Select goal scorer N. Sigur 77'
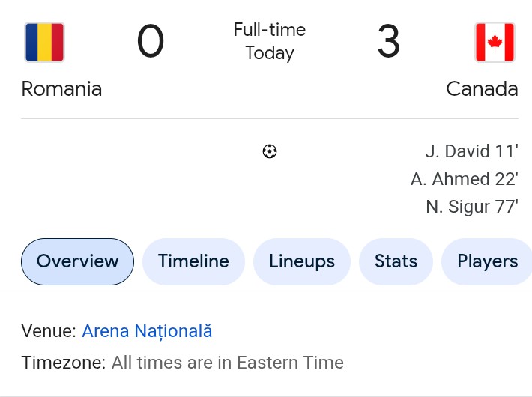The height and width of the screenshot is (397, 532). pyautogui.click(x=472, y=207)
